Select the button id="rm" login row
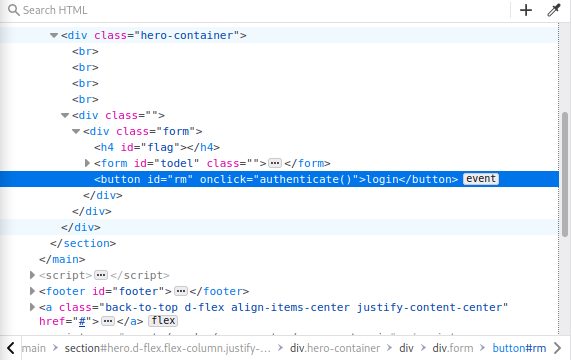Image resolution: width=571 pixels, height=360 pixels. 279,179
